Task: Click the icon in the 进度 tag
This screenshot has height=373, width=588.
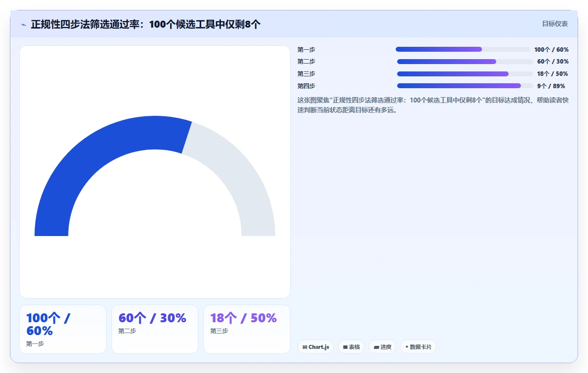Action: 376,347
